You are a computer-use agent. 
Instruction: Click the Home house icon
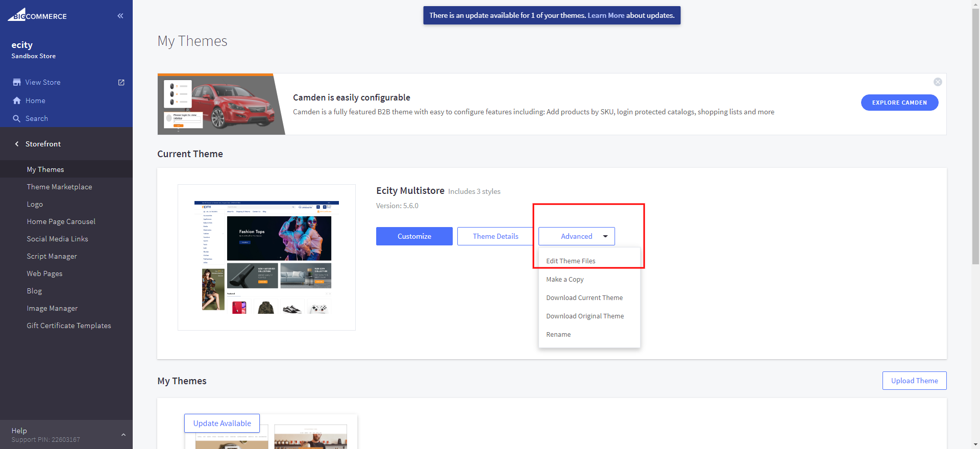17,101
